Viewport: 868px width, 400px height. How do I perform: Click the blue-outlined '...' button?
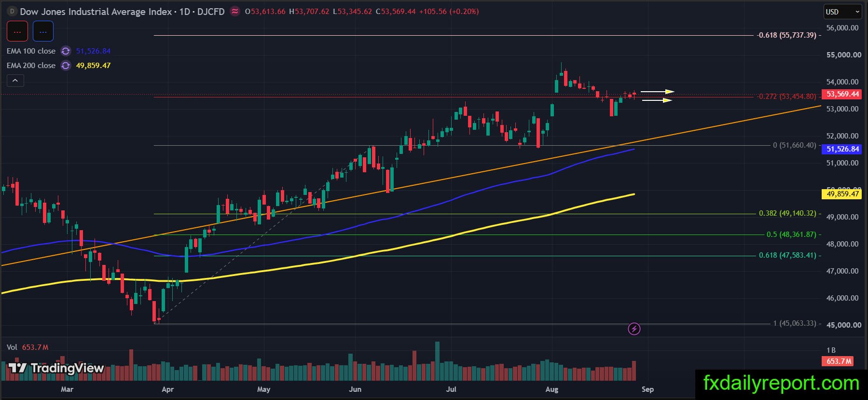[43, 32]
